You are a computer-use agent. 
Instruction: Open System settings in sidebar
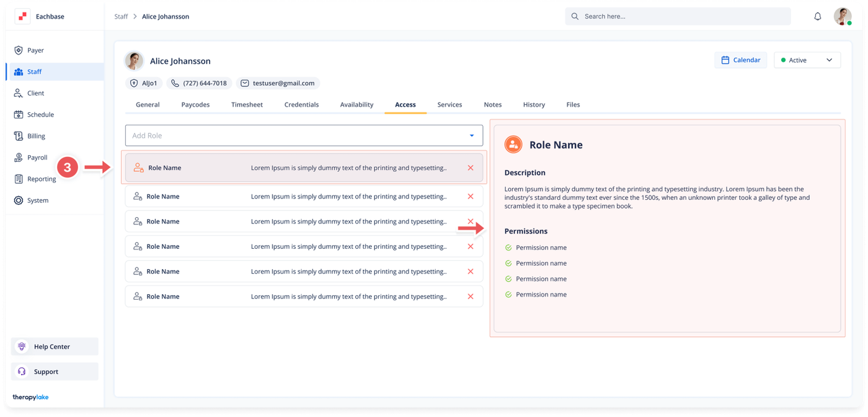click(37, 200)
